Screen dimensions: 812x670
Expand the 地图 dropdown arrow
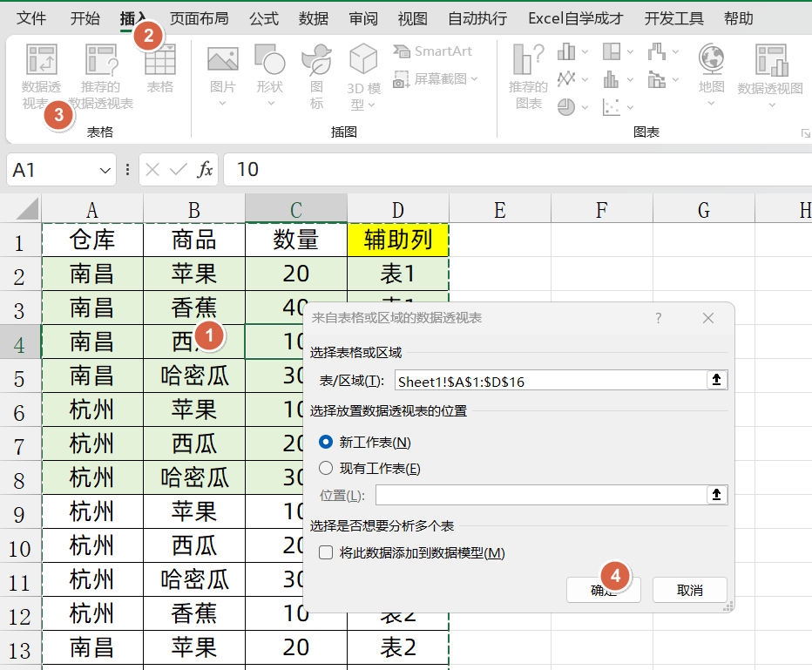(x=711, y=103)
